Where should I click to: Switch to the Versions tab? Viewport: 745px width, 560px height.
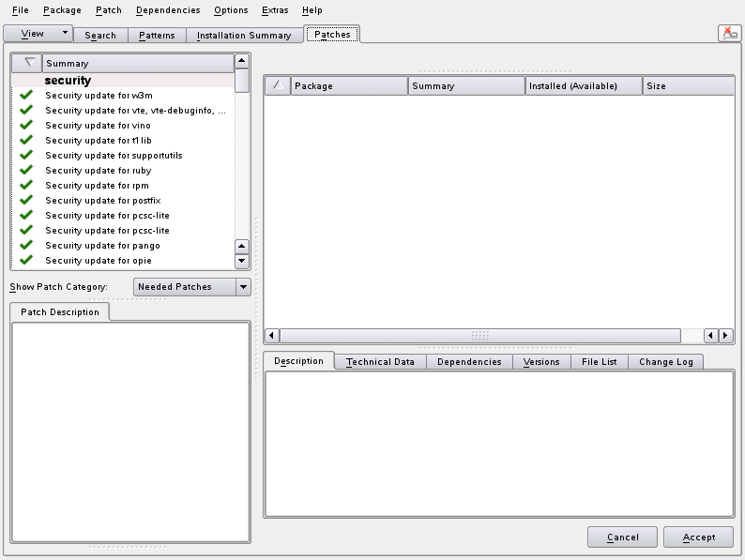[x=541, y=362]
